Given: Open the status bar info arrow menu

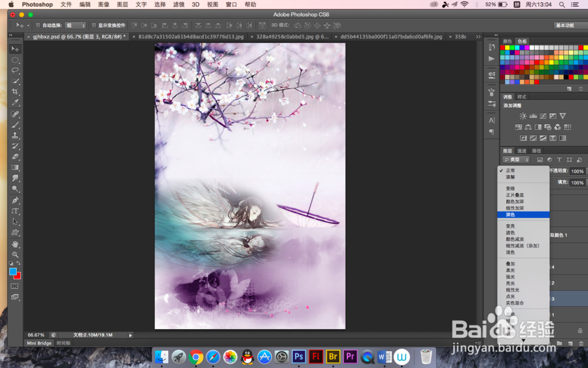Looking at the screenshot, I should tap(131, 335).
